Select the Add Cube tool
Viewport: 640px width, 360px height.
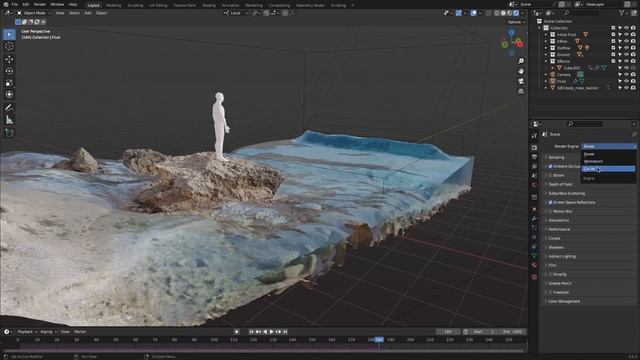(x=9, y=133)
